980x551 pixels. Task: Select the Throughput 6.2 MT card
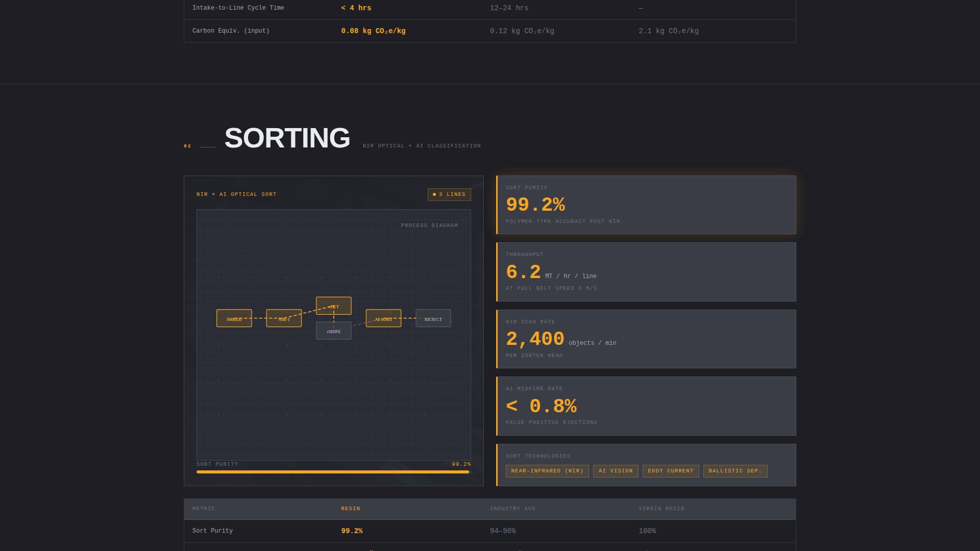646,272
